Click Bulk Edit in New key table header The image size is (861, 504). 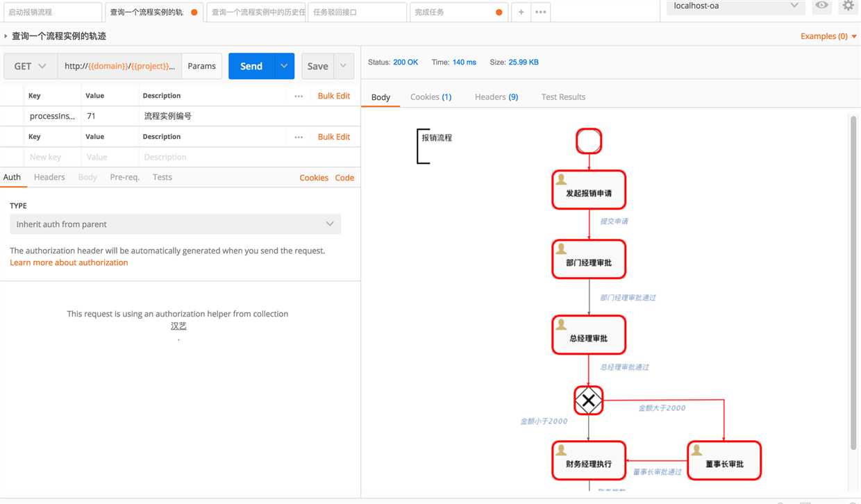pos(334,137)
